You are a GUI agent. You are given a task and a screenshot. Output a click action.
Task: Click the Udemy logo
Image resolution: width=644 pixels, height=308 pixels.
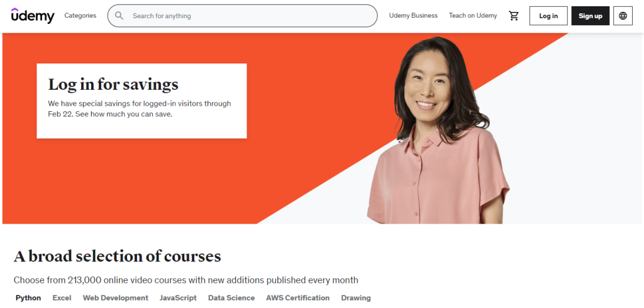pyautogui.click(x=33, y=16)
